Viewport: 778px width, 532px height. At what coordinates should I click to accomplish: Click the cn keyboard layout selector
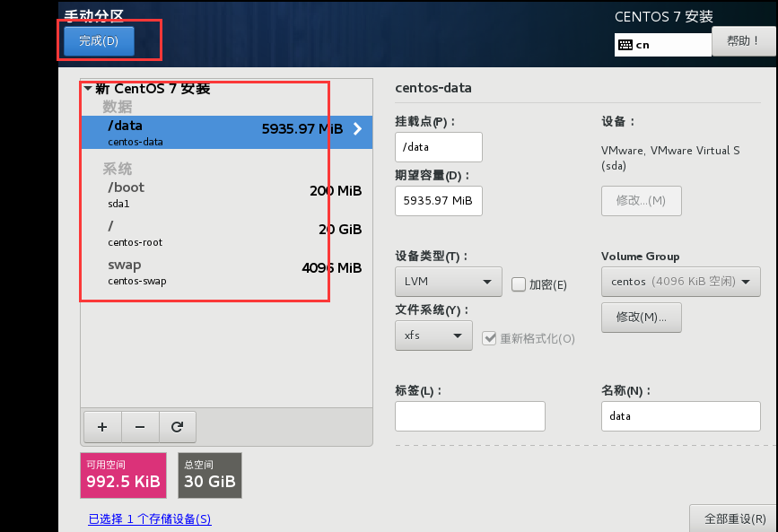(x=663, y=45)
